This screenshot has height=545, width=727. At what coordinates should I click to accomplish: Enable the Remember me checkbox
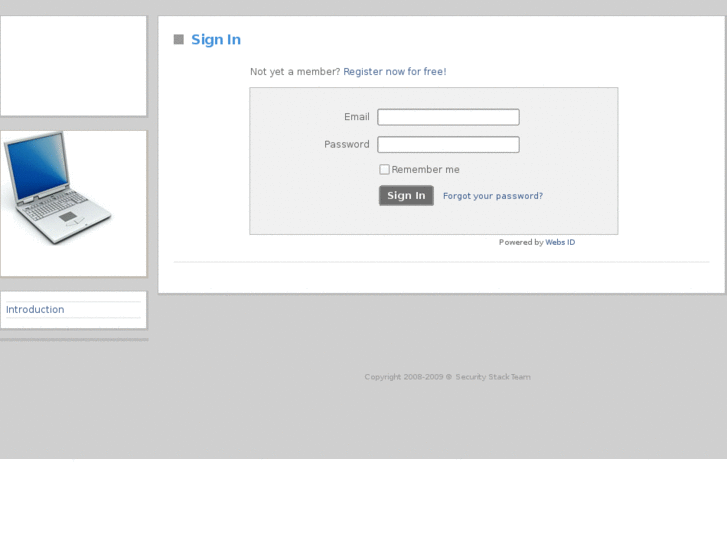pos(384,169)
